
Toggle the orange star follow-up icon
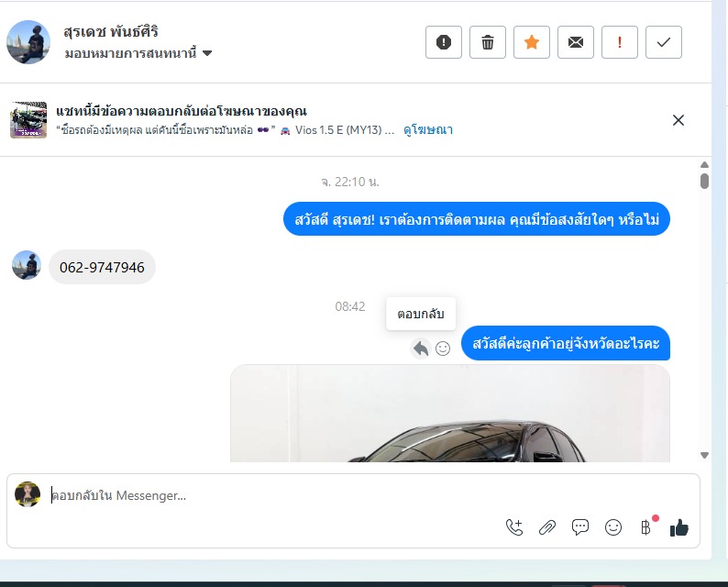point(532,42)
